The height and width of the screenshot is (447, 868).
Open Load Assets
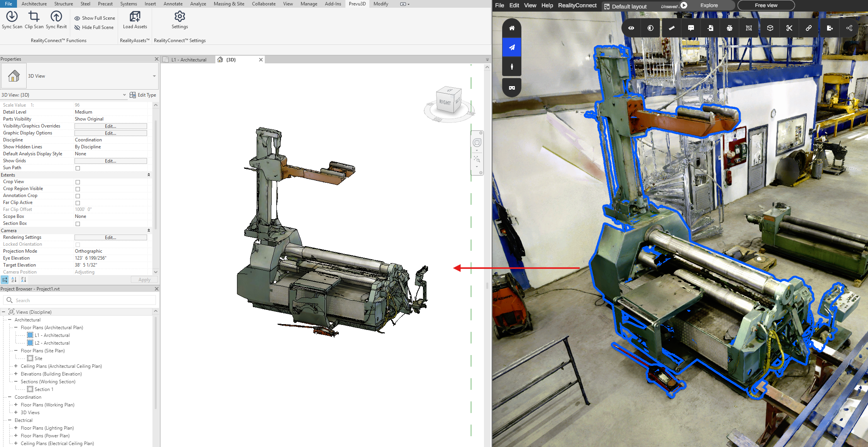tap(135, 17)
